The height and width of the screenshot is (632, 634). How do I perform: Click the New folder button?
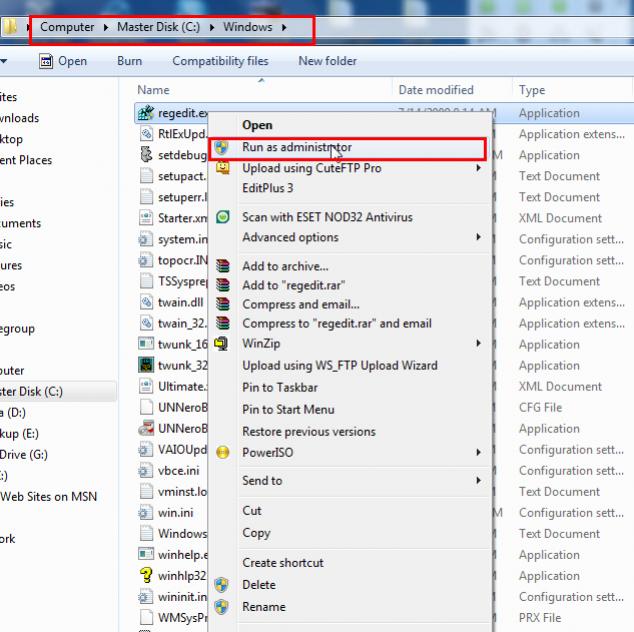click(x=328, y=61)
